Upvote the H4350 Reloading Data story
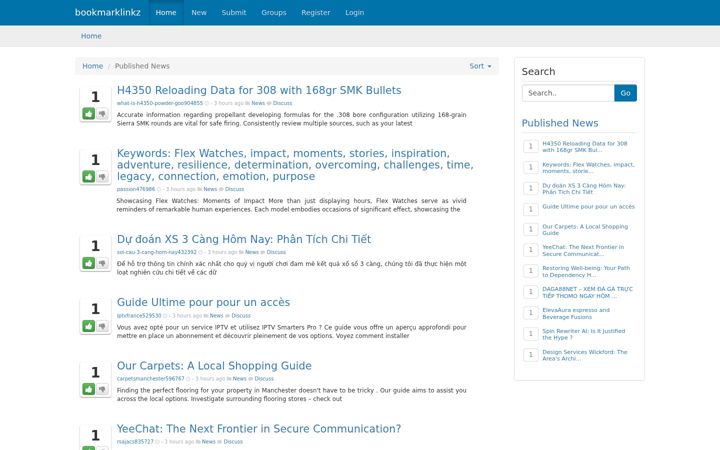This screenshot has height=450, width=720. pos(89,113)
